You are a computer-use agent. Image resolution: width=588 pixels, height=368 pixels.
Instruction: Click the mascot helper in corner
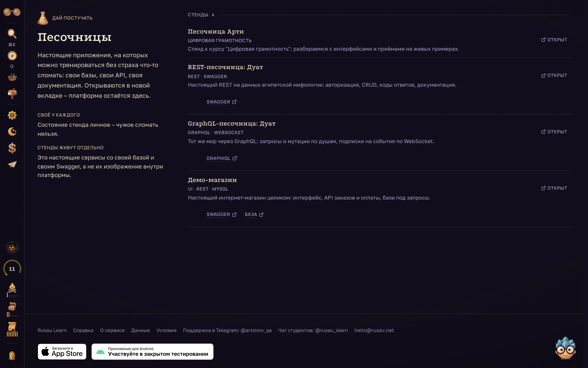(565, 348)
